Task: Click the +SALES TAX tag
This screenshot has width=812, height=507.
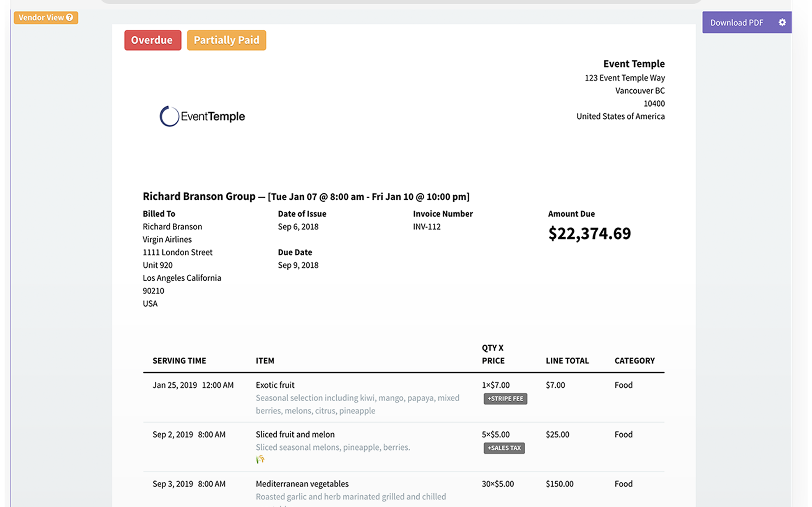Action: pyautogui.click(x=504, y=448)
